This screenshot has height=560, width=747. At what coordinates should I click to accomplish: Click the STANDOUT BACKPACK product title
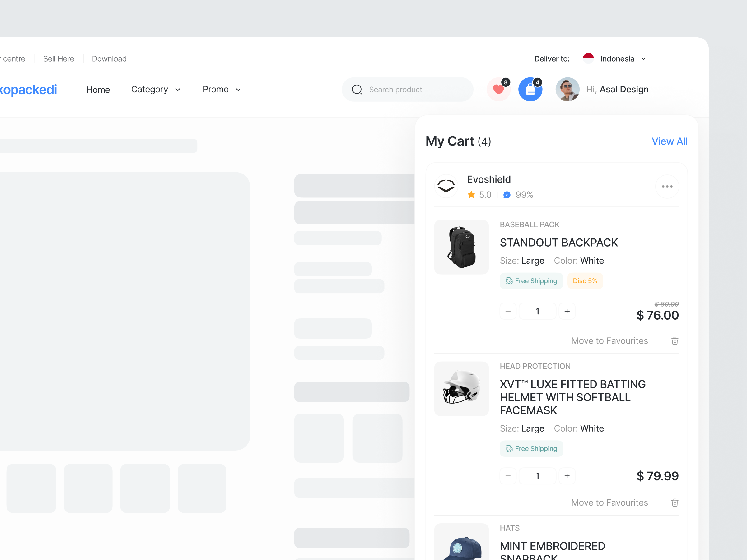(558, 243)
